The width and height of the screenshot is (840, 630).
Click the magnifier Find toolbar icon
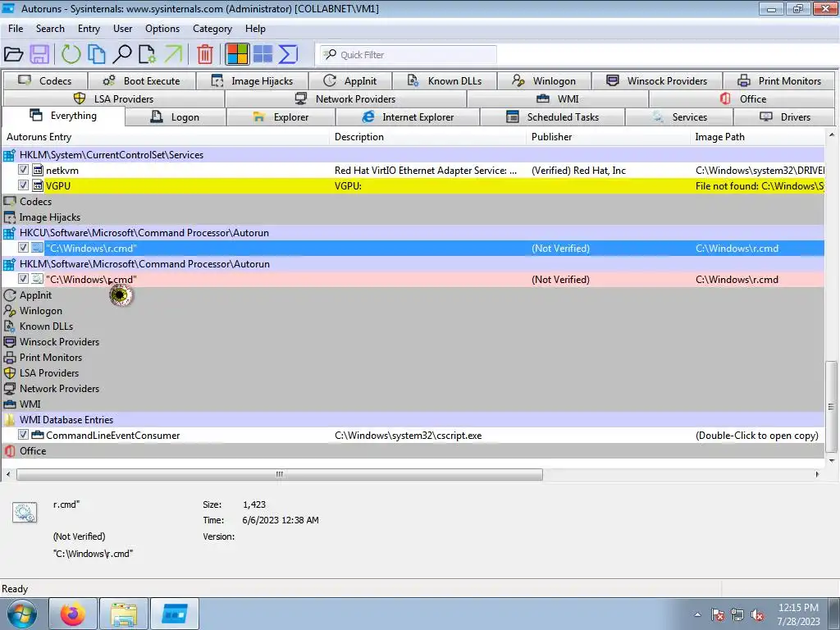click(122, 54)
